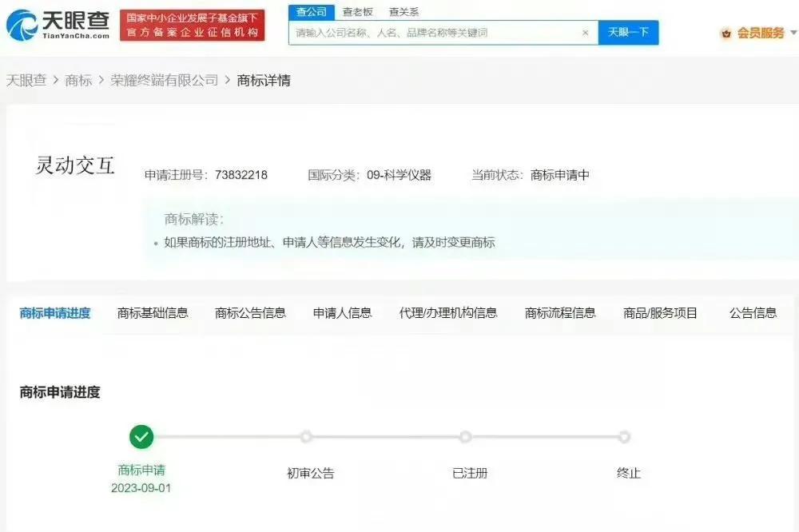Click the 商标解读 heading
The image size is (799, 532).
pyautogui.click(x=193, y=219)
